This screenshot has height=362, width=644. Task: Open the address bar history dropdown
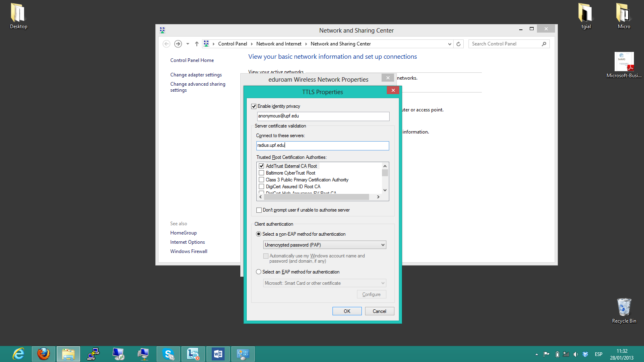(x=450, y=44)
